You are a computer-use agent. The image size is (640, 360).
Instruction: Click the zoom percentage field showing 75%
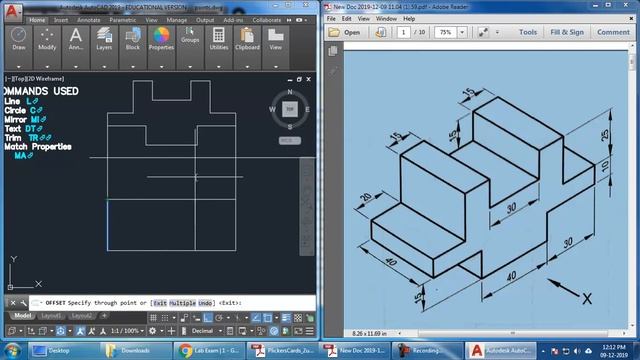[446, 32]
